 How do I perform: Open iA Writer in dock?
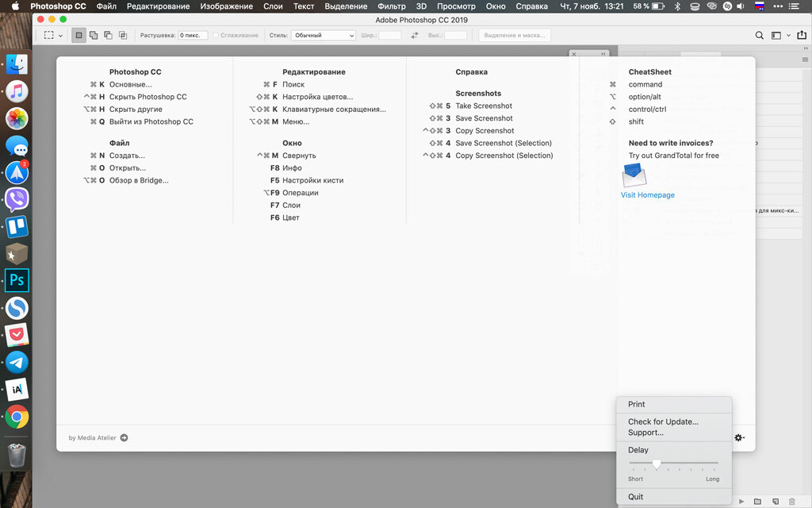click(x=17, y=389)
